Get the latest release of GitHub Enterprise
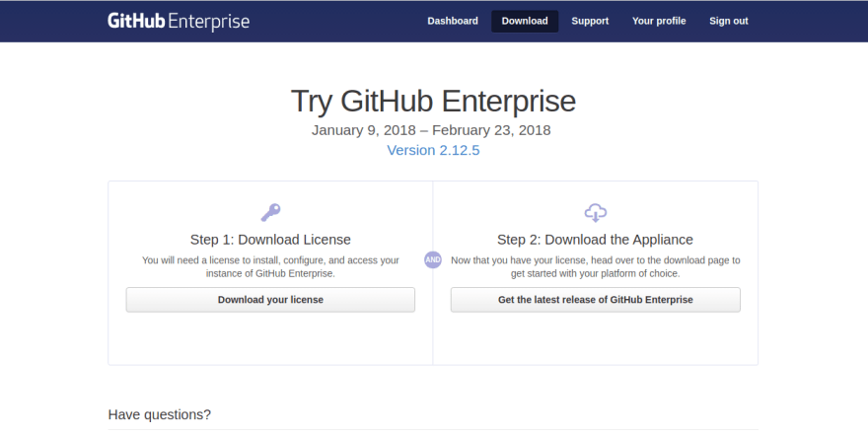The width and height of the screenshot is (868, 436). 595,300
